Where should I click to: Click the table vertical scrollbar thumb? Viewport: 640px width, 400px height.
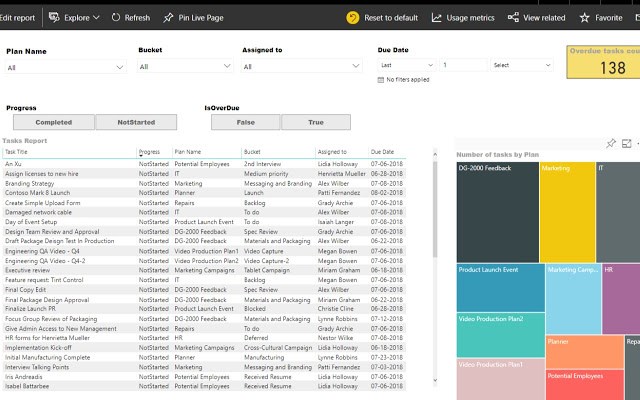pyautogui.click(x=435, y=209)
